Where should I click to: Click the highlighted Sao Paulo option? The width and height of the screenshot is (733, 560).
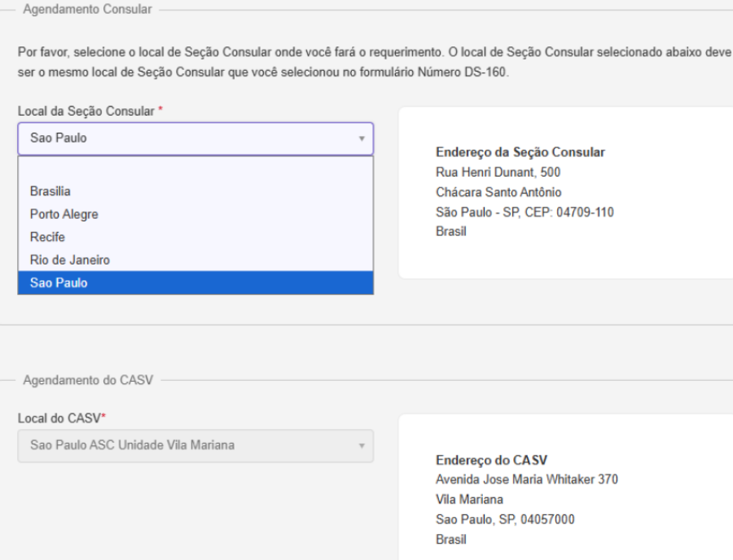point(59,282)
